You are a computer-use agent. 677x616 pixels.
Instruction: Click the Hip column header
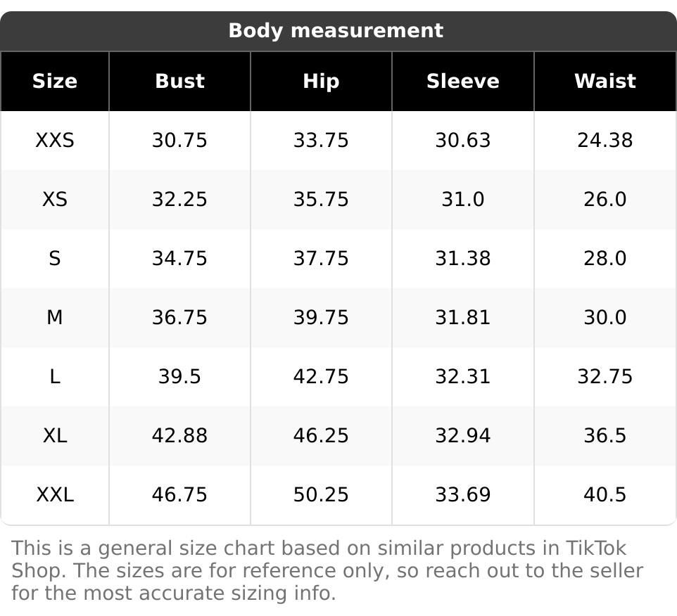click(321, 82)
